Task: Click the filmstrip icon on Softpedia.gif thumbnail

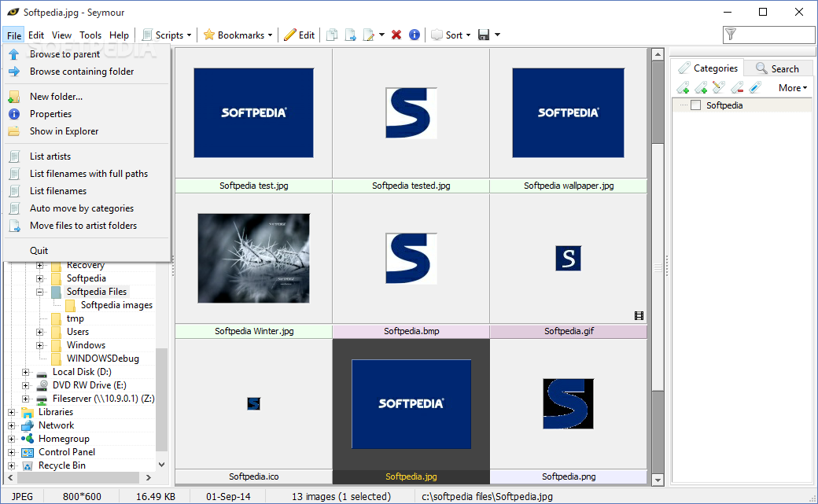Action: 639,315
